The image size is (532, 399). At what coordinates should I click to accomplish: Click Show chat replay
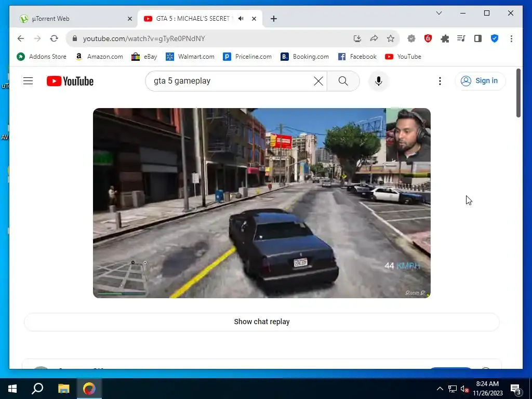click(262, 322)
